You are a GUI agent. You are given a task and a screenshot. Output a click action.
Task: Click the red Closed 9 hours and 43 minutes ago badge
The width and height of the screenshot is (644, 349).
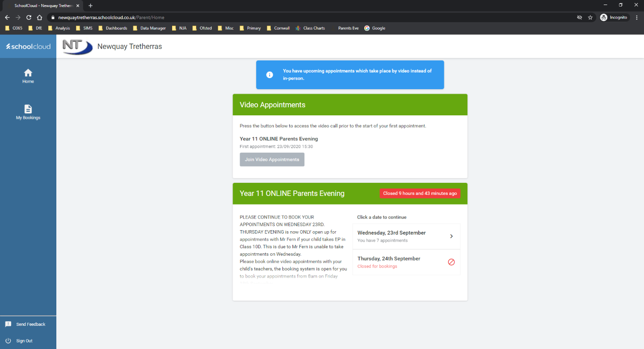pyautogui.click(x=420, y=193)
